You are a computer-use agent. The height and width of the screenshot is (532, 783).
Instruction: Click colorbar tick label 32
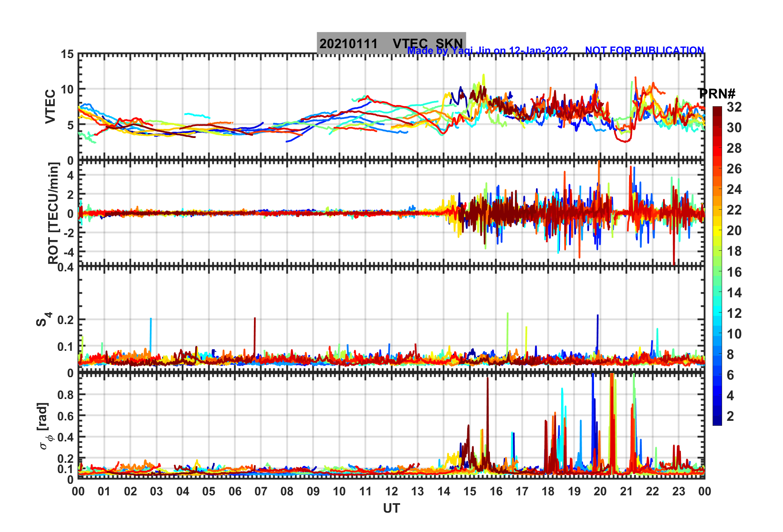[x=734, y=107]
